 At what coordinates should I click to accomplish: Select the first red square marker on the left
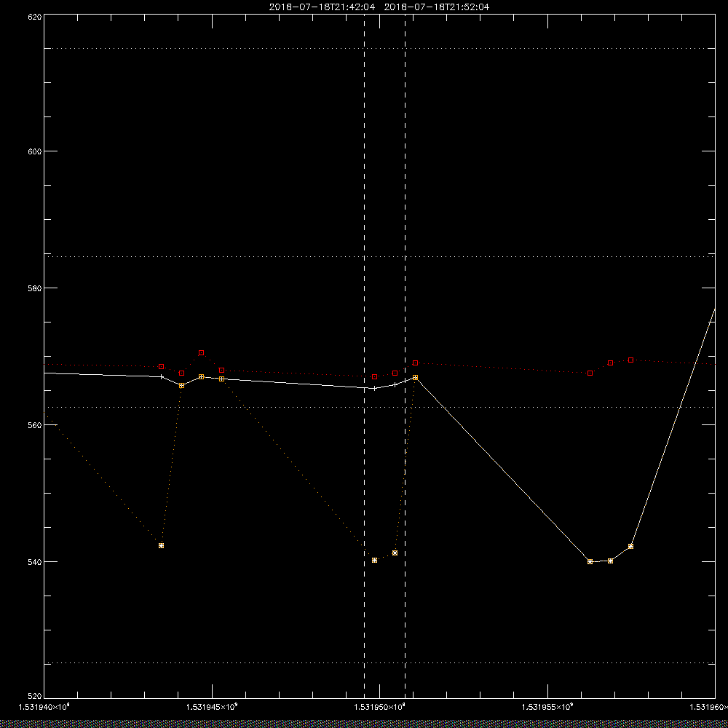[161, 367]
